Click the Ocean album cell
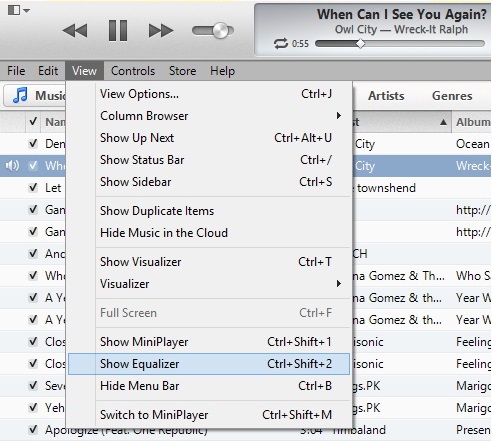The width and height of the screenshot is (492, 445). (473, 144)
